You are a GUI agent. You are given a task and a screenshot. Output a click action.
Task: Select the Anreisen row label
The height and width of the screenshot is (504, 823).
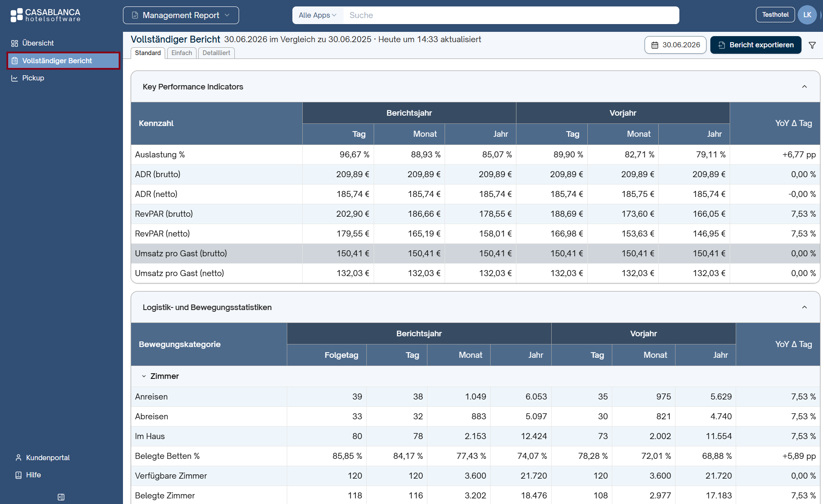151,396
